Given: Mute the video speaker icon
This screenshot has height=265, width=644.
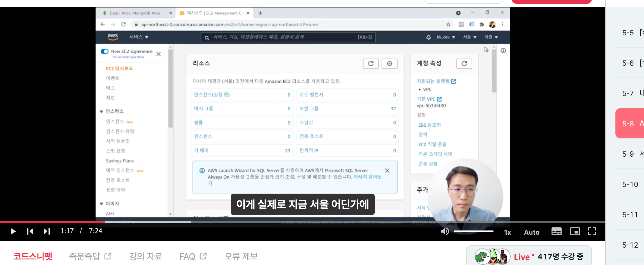Looking at the screenshot, I should pos(445,232).
